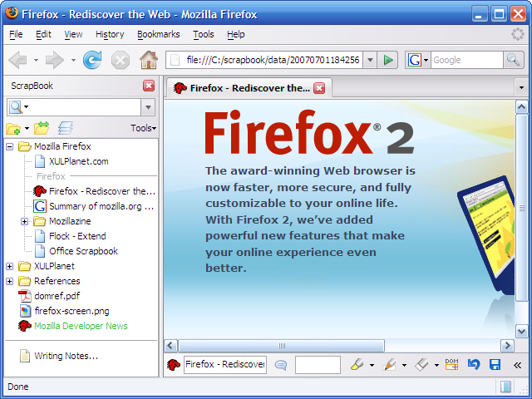Open the Help menu
The width and height of the screenshot is (532, 399).
coord(235,34)
